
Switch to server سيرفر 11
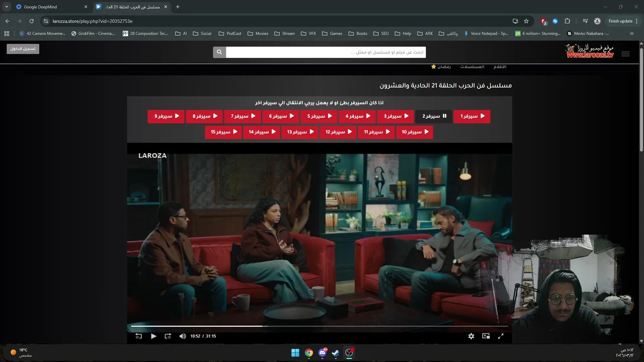[376, 132]
